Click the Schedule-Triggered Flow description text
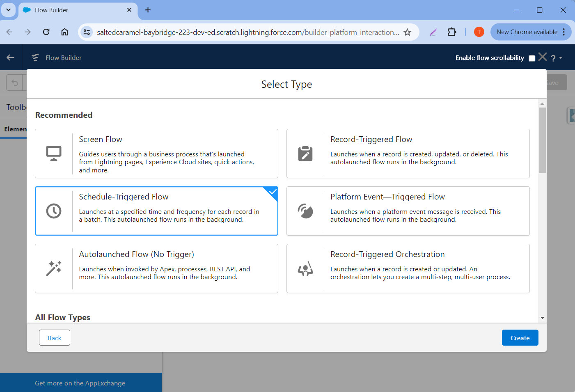The height and width of the screenshot is (392, 575). 169,215
